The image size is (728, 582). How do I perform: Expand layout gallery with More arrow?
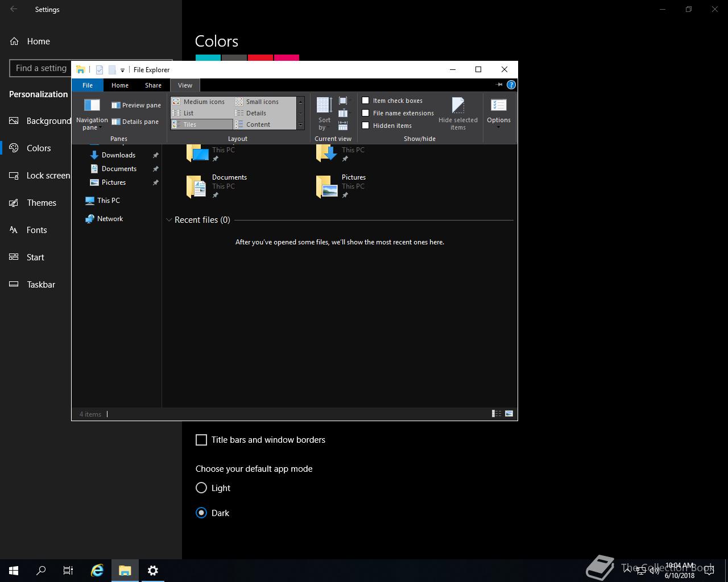pos(301,125)
